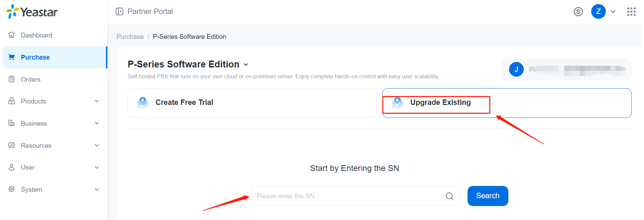
Task: Open the app grid launcher icon
Action: 631,12
